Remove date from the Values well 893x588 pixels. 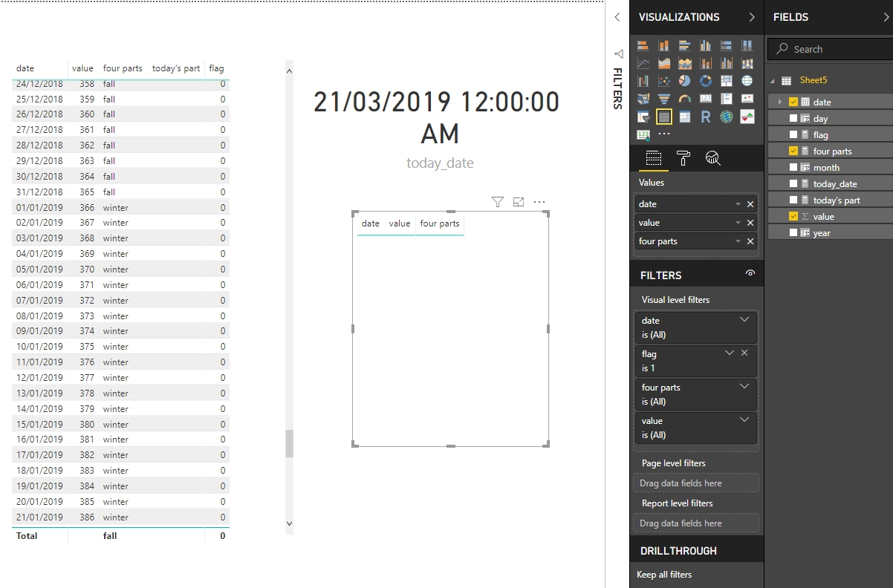click(750, 204)
